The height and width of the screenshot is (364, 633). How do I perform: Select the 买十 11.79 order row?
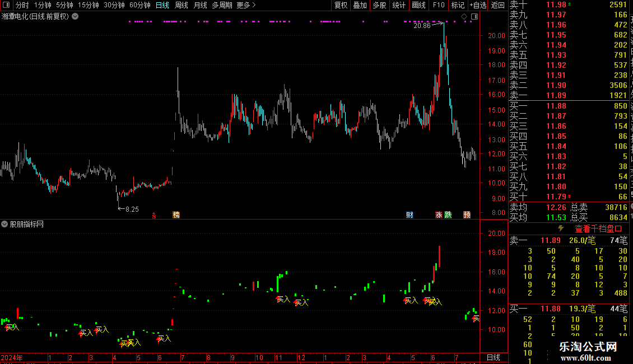point(569,197)
